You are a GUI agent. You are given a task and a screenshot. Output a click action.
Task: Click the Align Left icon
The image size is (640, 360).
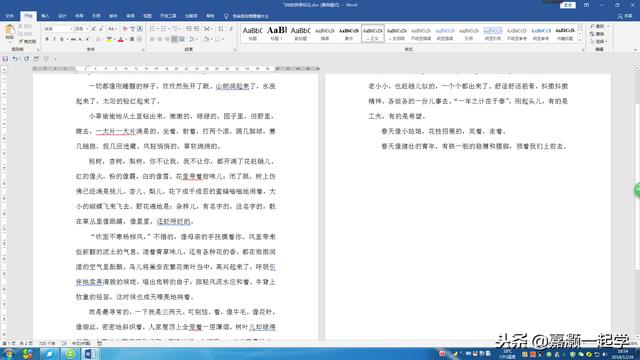point(152,39)
